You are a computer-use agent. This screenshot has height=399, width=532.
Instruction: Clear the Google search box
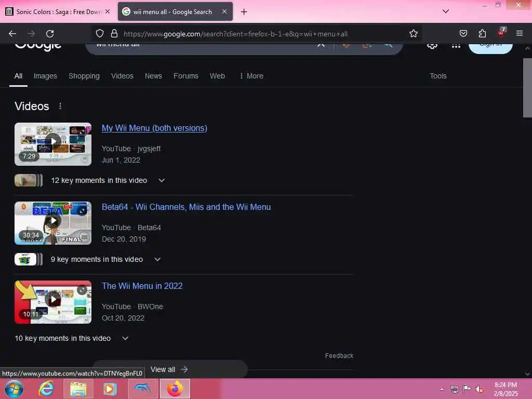coord(321,45)
